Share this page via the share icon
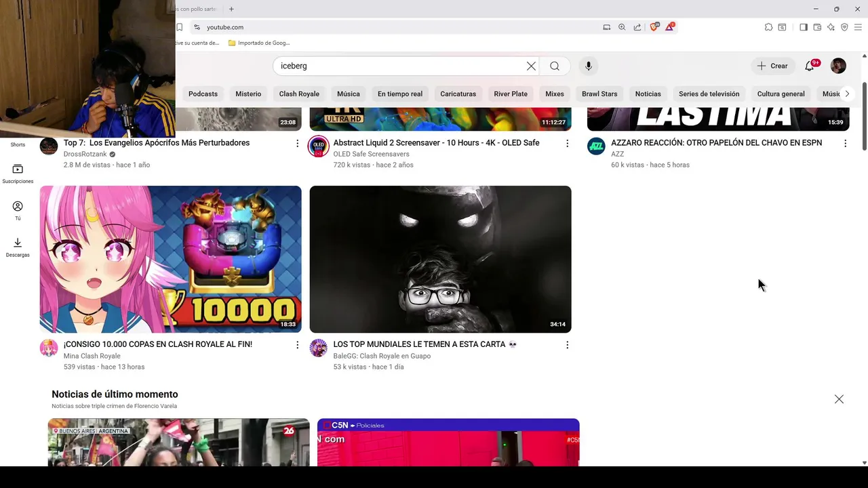The width and height of the screenshot is (868, 488). [637, 27]
